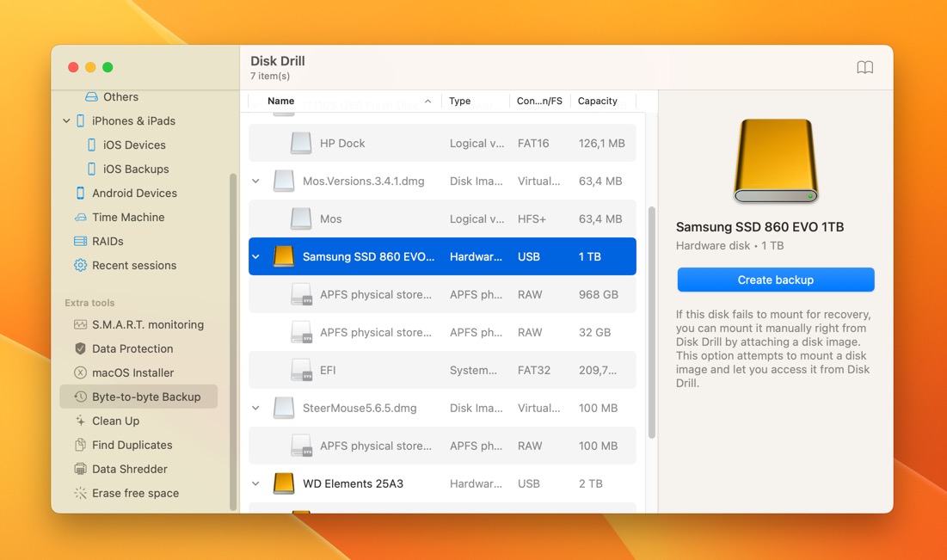Sort list by Name column header
This screenshot has height=560, width=947.
281,101
